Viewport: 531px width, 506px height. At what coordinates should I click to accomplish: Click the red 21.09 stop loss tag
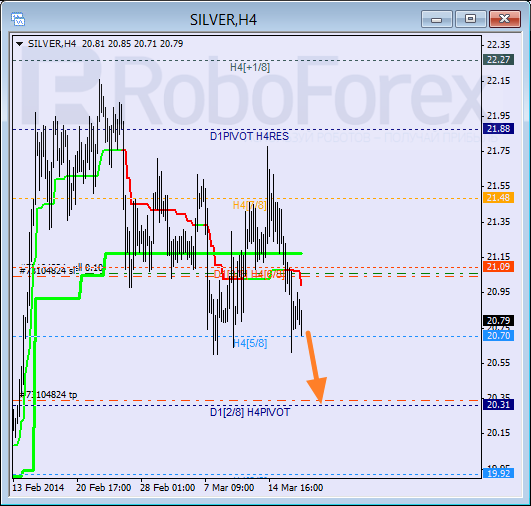coord(498,267)
